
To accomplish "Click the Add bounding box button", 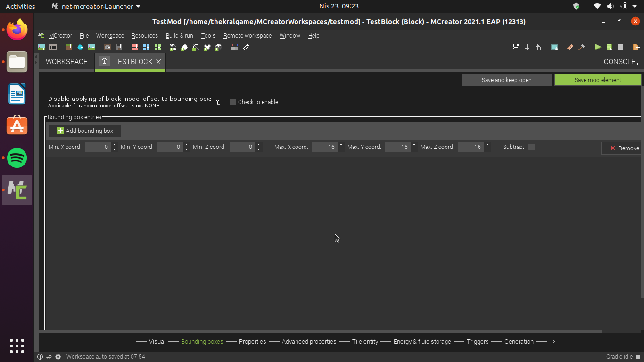I will tap(84, 131).
